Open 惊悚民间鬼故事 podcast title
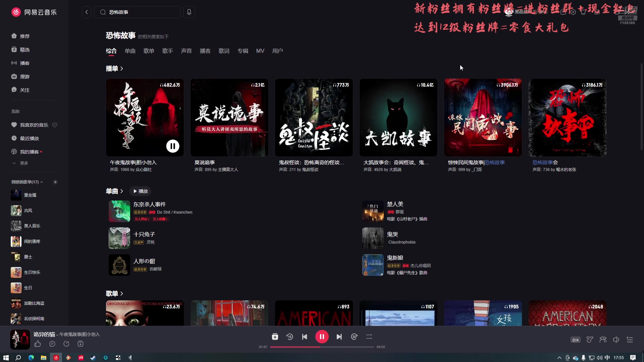Image resolution: width=644 pixels, height=362 pixels. (x=476, y=163)
